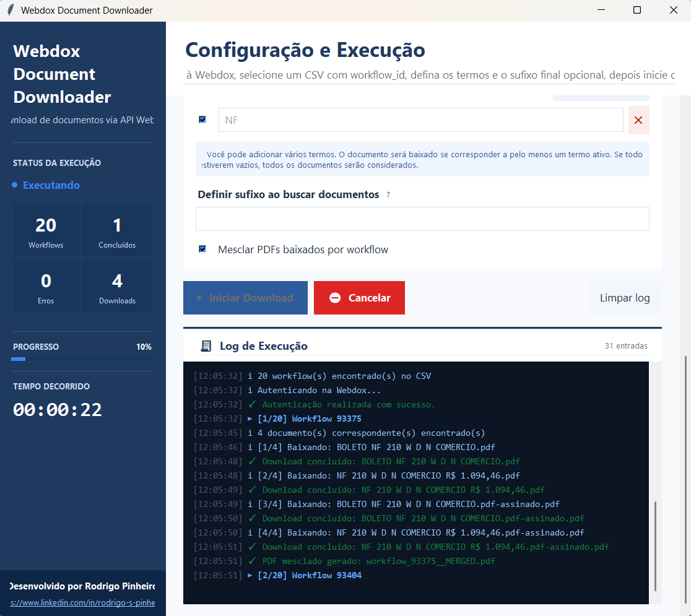
Task: Click the feather app icon in the title bar
Action: 11,10
